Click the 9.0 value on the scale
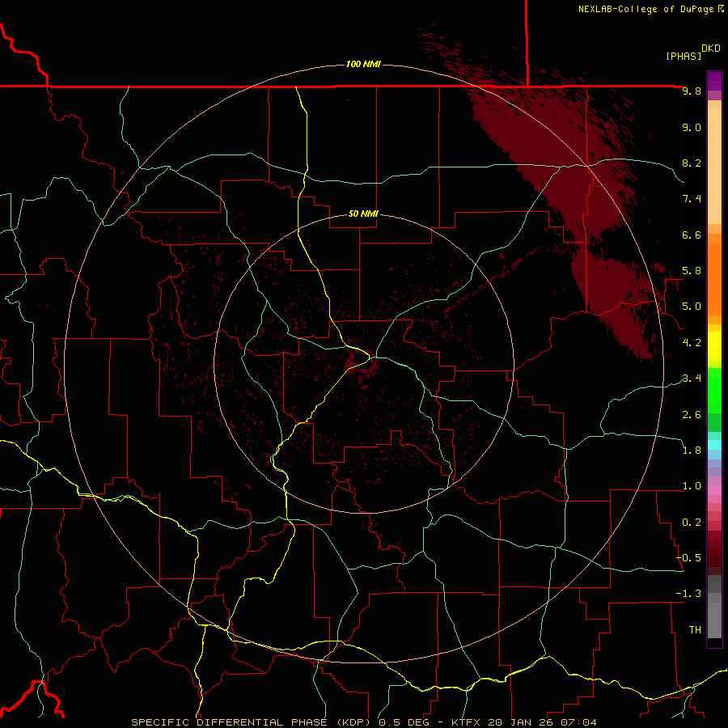 [692, 127]
